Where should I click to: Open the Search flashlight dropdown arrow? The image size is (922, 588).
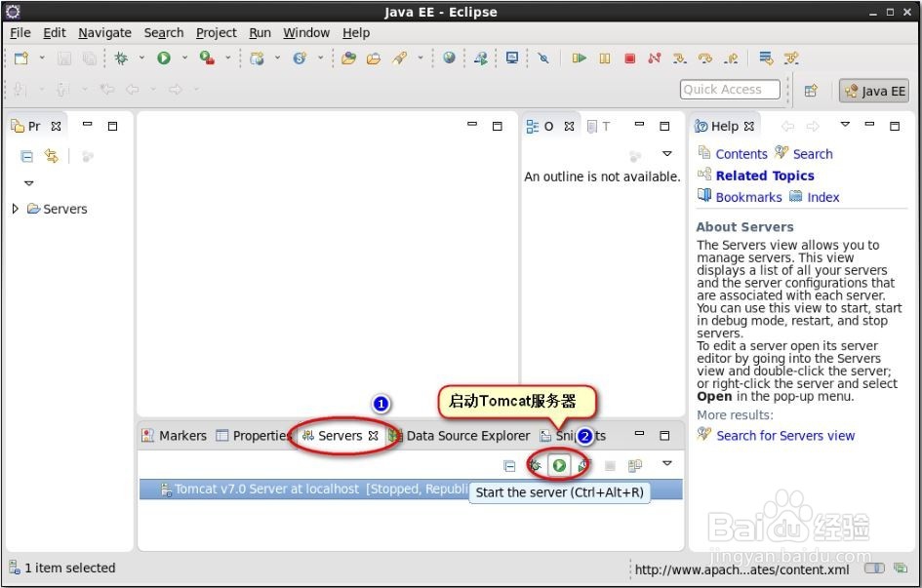(421, 58)
